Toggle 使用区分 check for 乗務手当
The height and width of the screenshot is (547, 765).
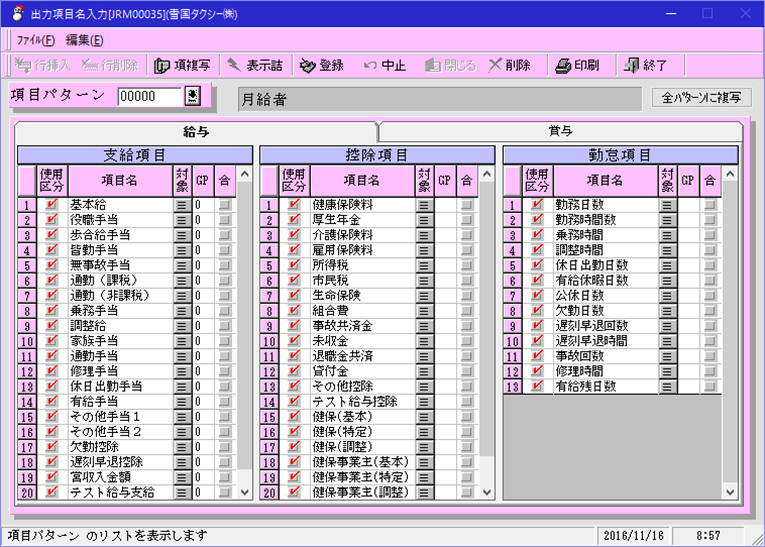click(x=51, y=311)
